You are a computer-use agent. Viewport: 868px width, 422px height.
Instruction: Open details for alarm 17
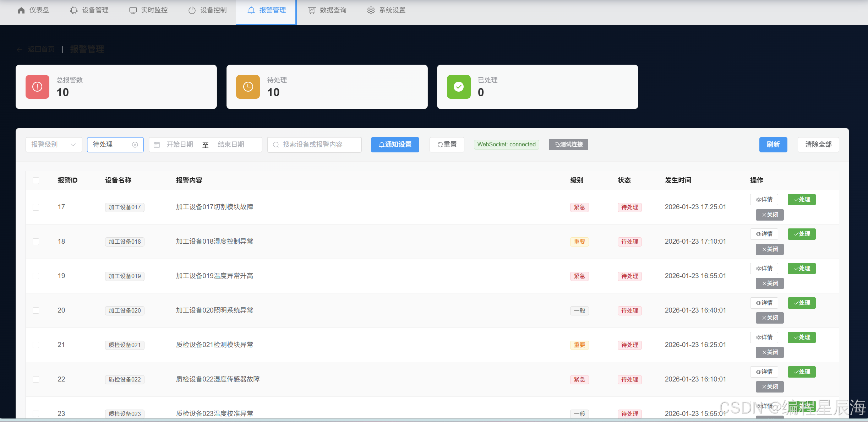pyautogui.click(x=764, y=200)
